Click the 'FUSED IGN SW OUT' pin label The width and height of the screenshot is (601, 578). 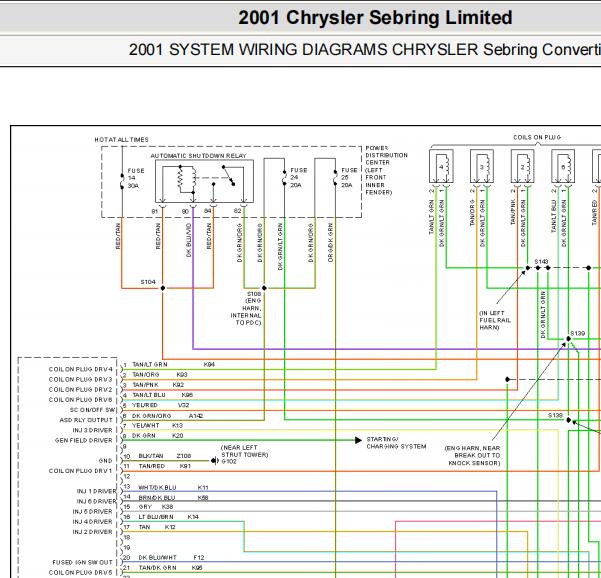coord(83,562)
